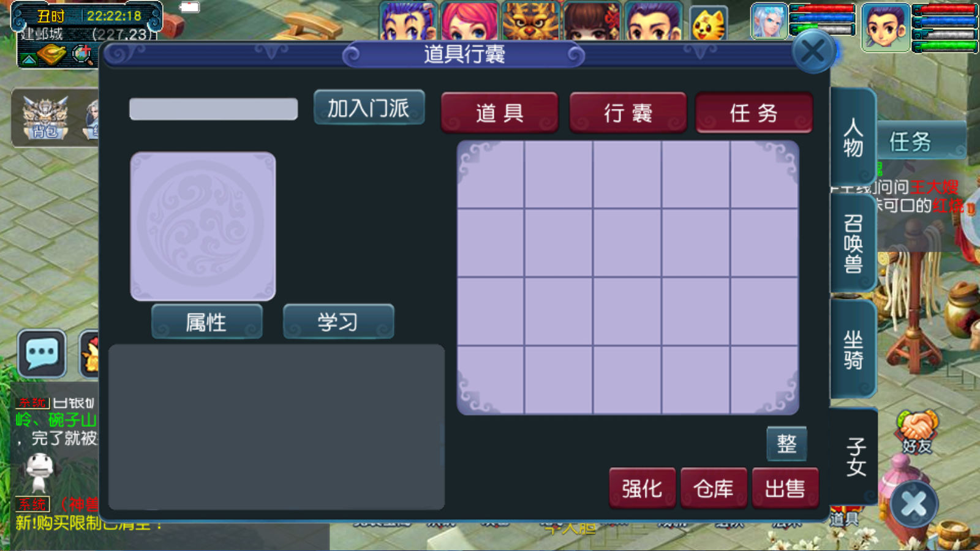This screenshot has width=980, height=551.
Task: Select the yellow cat pet avatar
Action: click(708, 24)
